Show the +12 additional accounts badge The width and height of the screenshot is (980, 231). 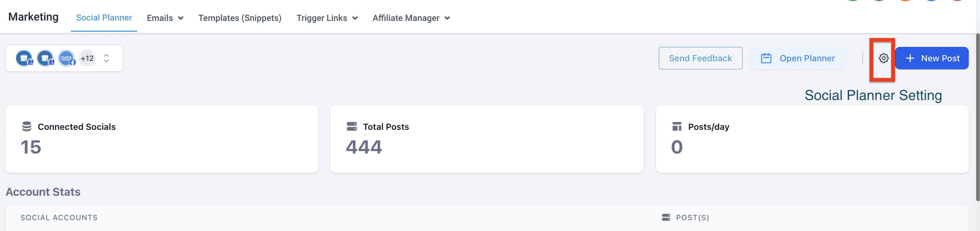[87, 59]
